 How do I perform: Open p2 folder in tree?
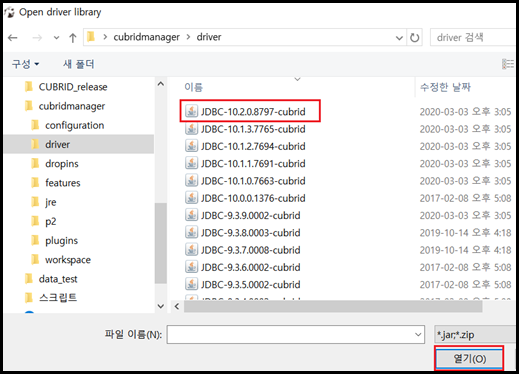[x=50, y=221]
